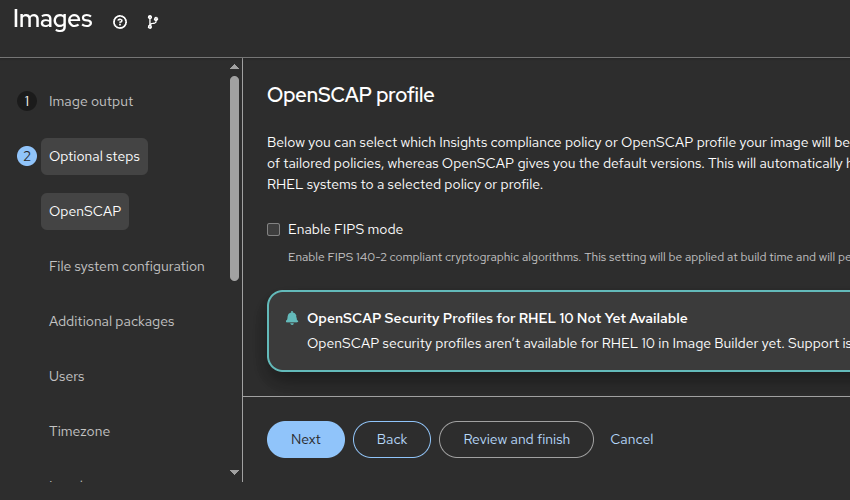Cancel the image wizard

point(631,439)
